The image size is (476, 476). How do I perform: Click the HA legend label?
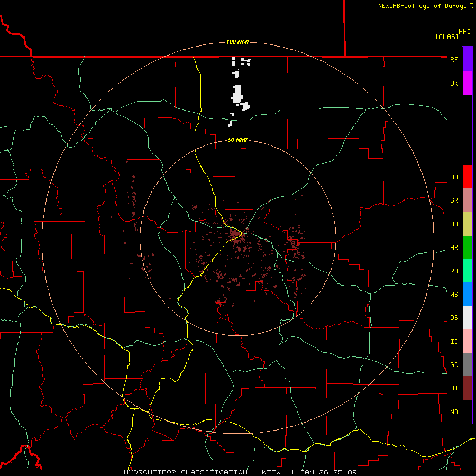point(454,177)
